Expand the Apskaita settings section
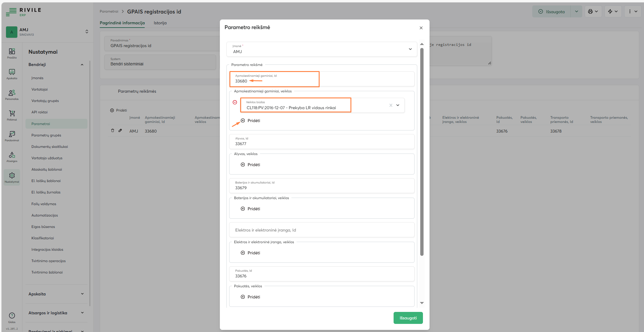Viewport: 644px width, 332px height. pos(82,294)
